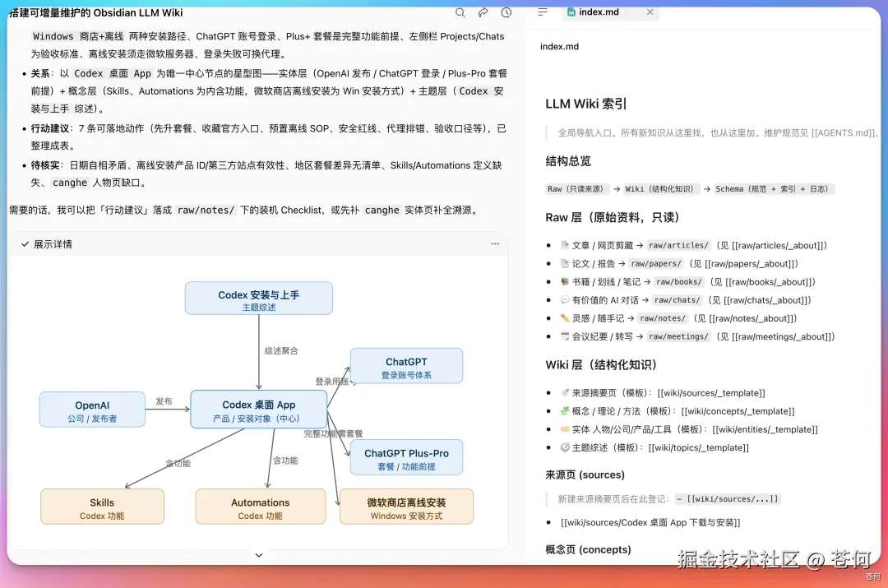Select the Skills Codex 功能 node
888x588 pixels.
(102, 507)
